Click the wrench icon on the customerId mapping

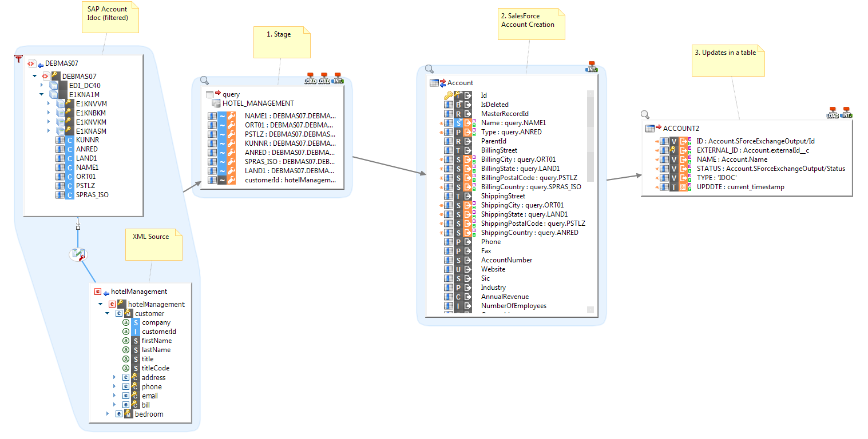[231, 180]
